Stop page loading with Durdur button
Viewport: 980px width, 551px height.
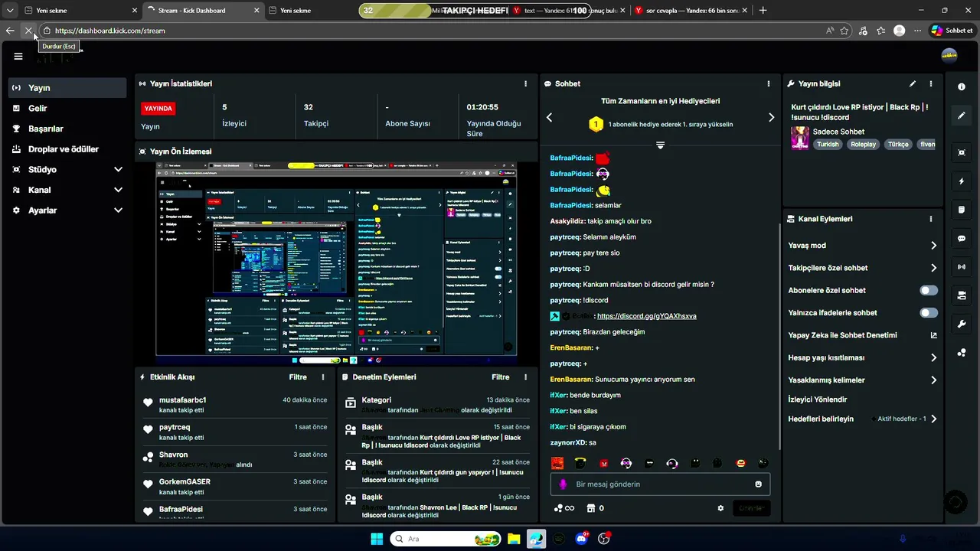tap(28, 31)
